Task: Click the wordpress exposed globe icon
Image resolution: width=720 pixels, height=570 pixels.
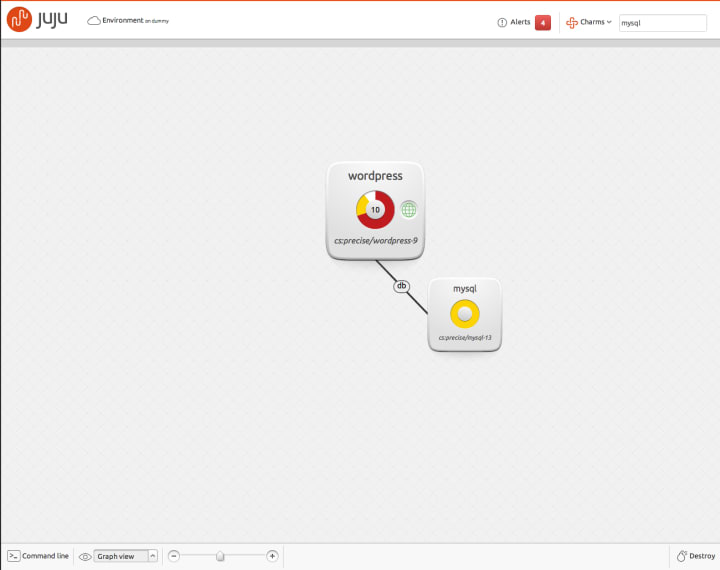Action: 408,209
